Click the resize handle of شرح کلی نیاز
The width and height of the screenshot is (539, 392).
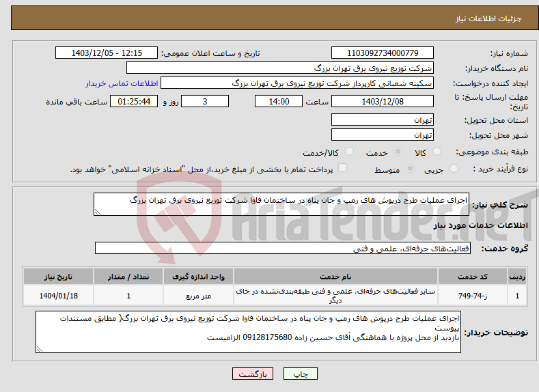(98, 212)
